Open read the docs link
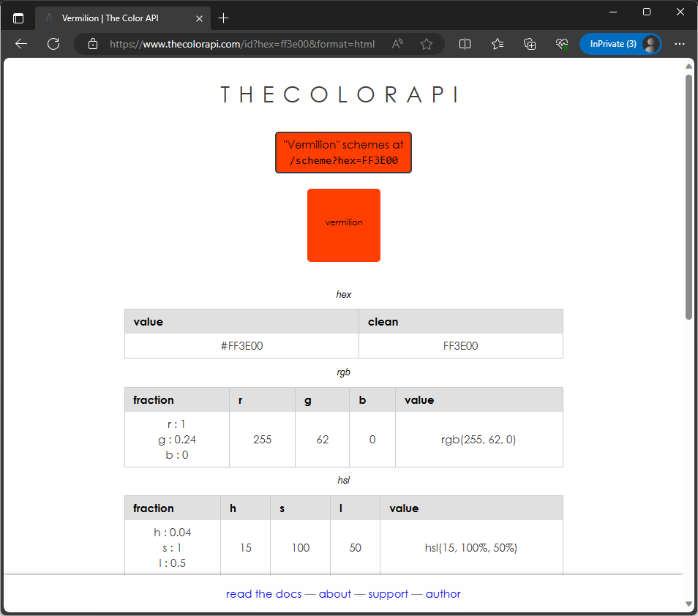Screen dimensions: 698x616 click(263, 594)
